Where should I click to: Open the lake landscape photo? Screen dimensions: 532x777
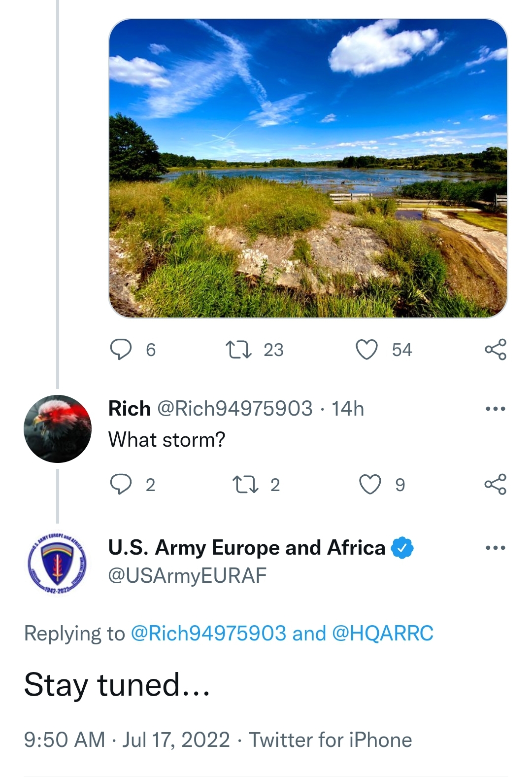(x=308, y=168)
